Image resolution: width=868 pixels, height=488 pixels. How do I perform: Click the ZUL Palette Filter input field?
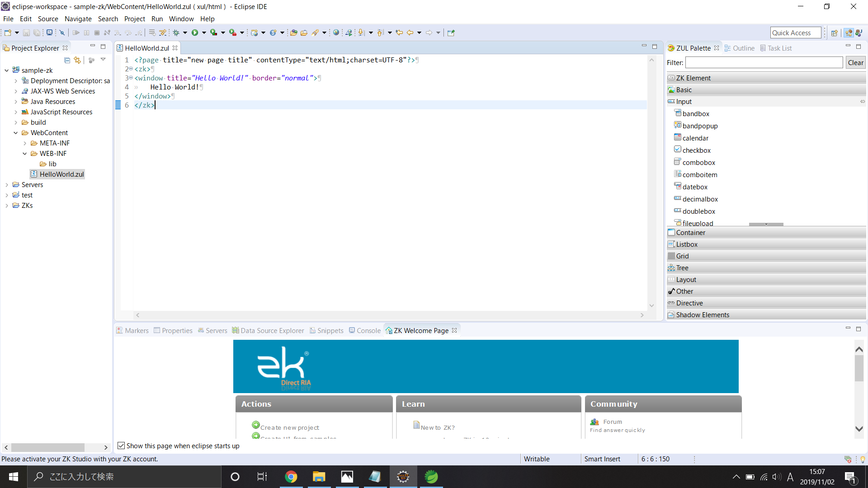[x=764, y=62]
